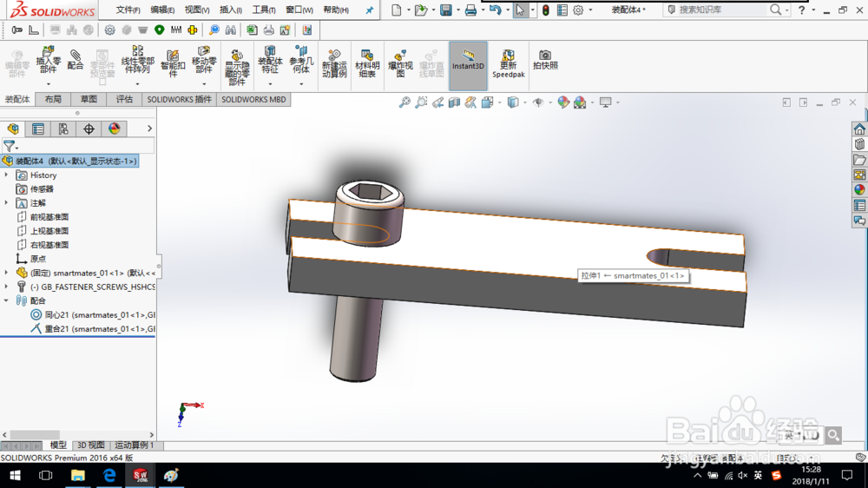Collapse the 配合 (Mates) folder
The image size is (868, 488).
tap(6, 300)
